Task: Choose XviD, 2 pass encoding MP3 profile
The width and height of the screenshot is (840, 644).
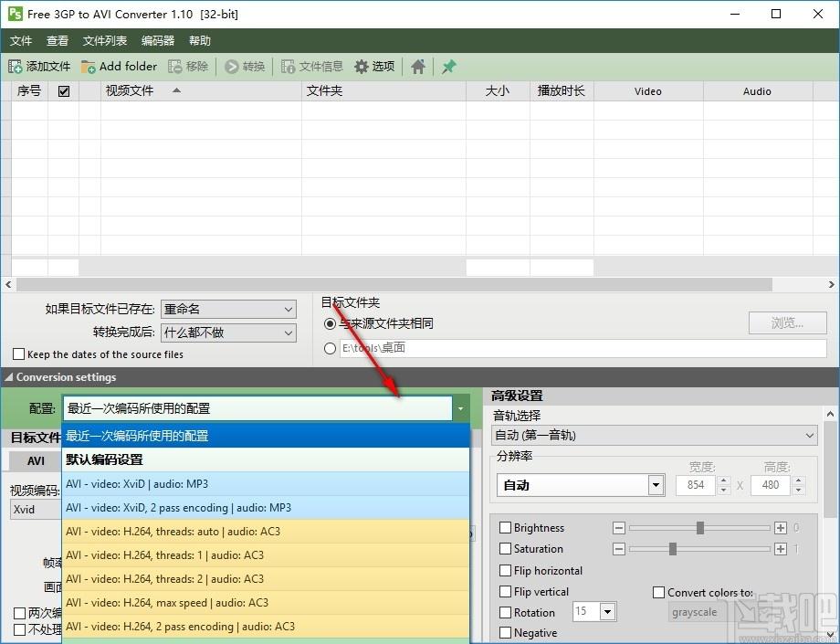Action: click(x=266, y=507)
